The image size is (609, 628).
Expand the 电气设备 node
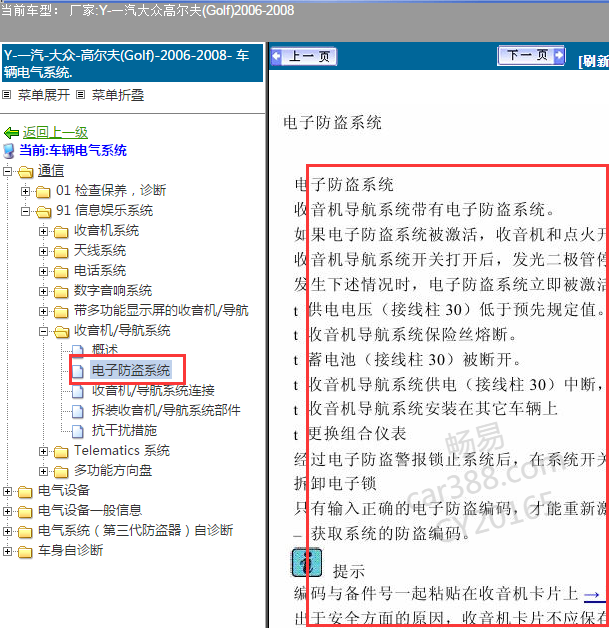click(7, 491)
